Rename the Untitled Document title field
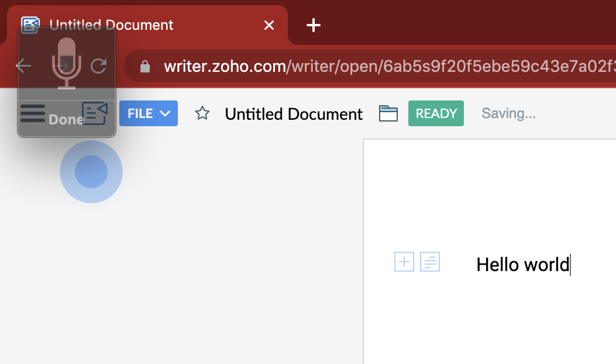 294,114
